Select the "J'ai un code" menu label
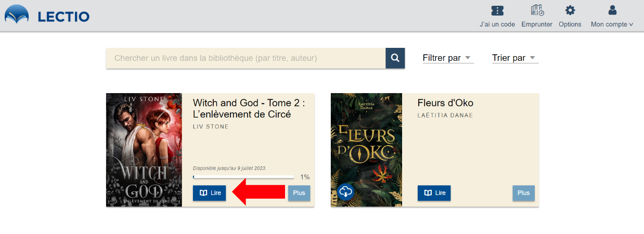The width and height of the screenshot is (644, 234). pos(497,24)
